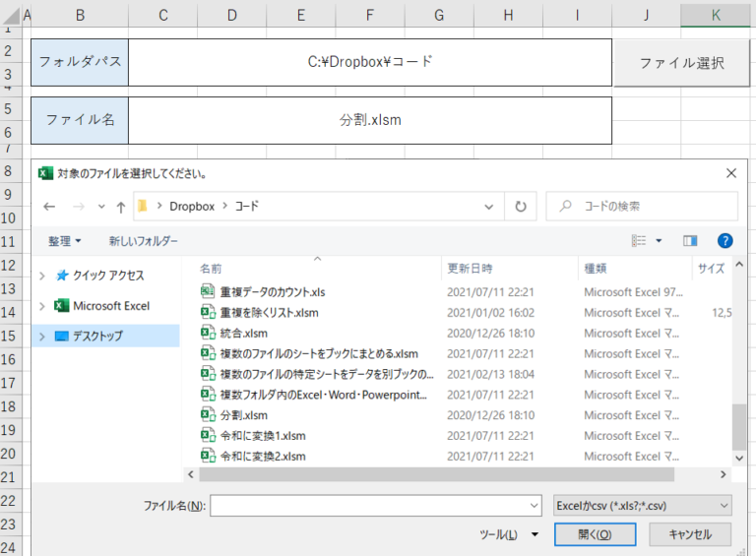Screen dimensions: 756x556
Task: Click ファイル名 label cell on worksheet
Action: point(80,120)
